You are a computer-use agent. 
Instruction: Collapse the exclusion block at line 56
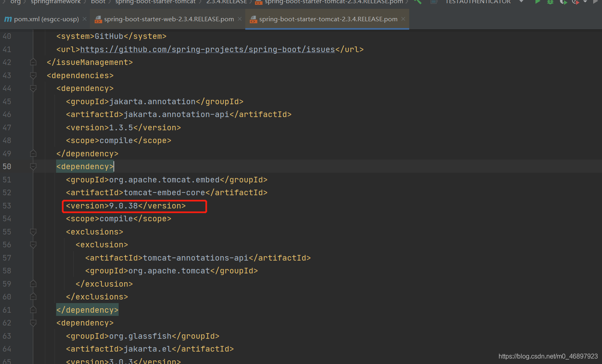[x=33, y=245]
